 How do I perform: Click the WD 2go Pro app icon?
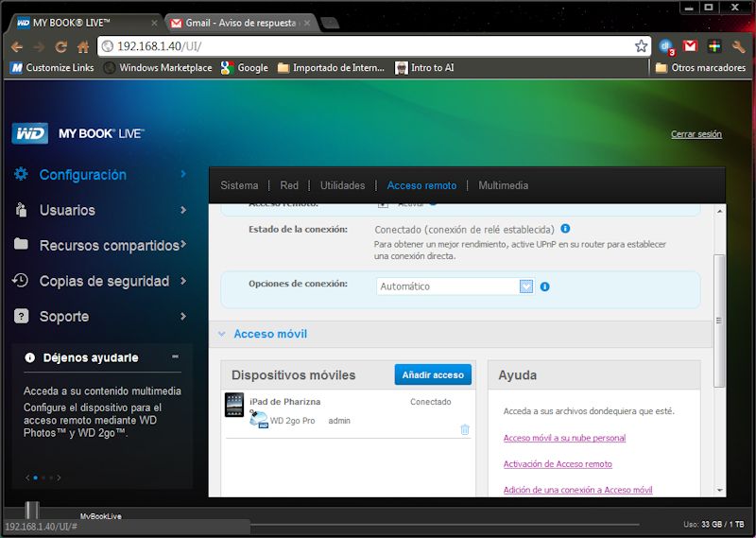pyautogui.click(x=259, y=419)
